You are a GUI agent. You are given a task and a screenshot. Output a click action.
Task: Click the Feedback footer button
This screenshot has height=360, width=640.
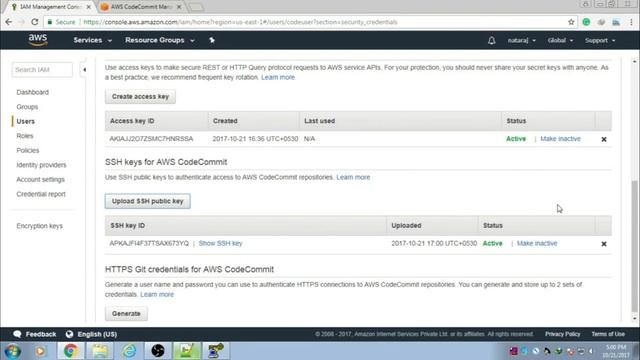(35, 334)
